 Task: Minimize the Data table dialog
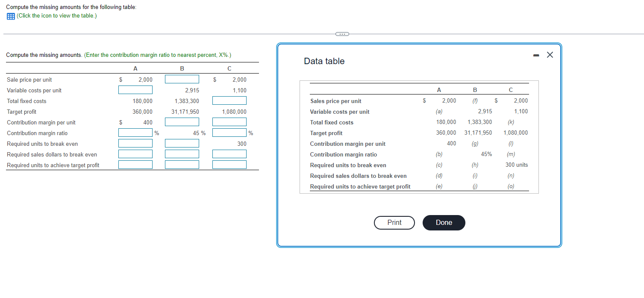[536, 55]
